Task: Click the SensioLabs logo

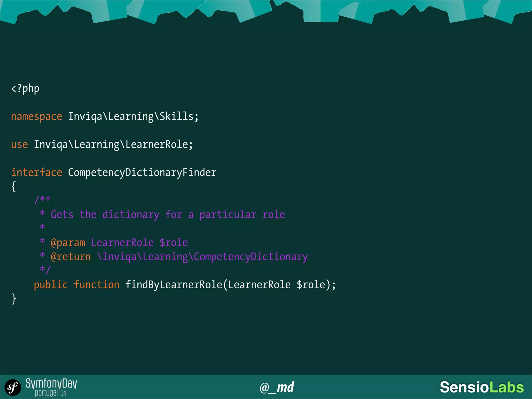Action: click(x=482, y=387)
